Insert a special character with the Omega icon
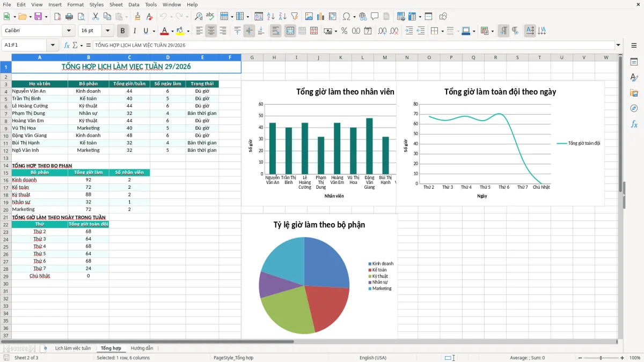This screenshot has width=644, height=362. point(346,17)
